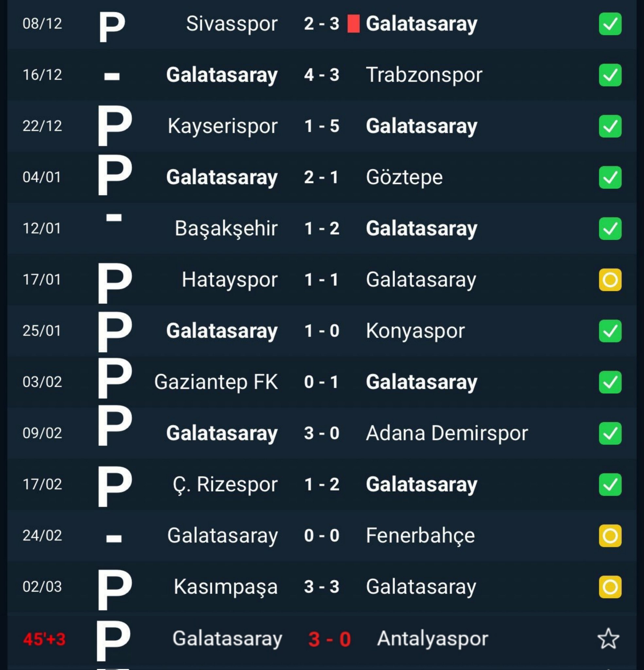This screenshot has height=670, width=644.
Task: Click the Gaziantep FK team name
Action: 216,382
